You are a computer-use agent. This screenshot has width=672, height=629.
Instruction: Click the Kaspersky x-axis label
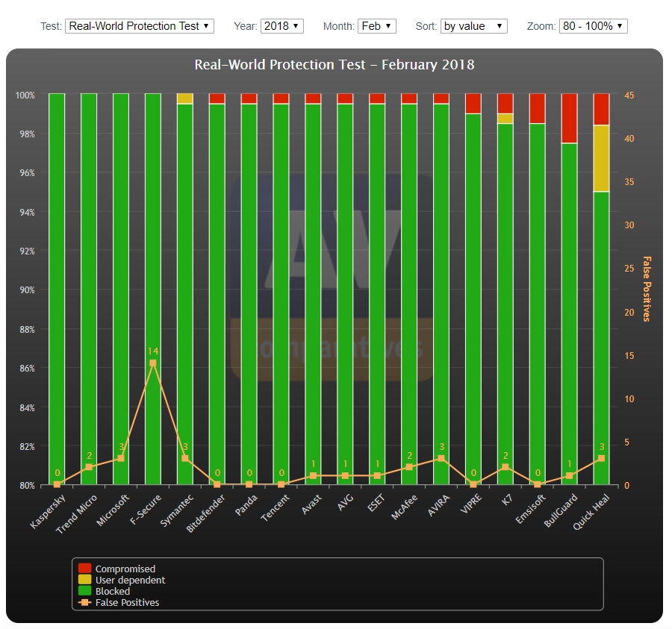tap(48, 511)
